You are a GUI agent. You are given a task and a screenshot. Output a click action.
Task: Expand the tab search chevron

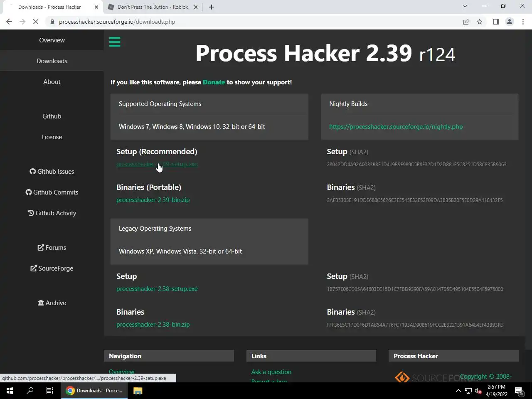[x=465, y=6]
